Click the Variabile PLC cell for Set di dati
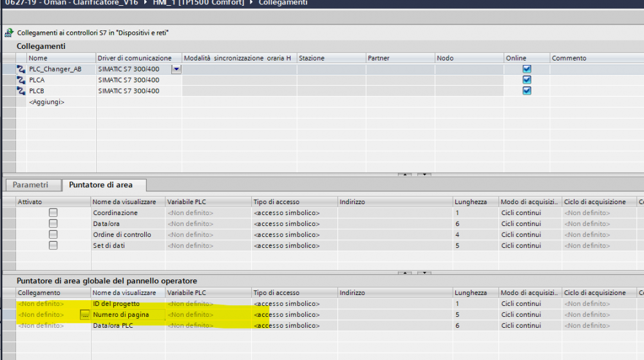The image size is (644, 360). (x=208, y=245)
